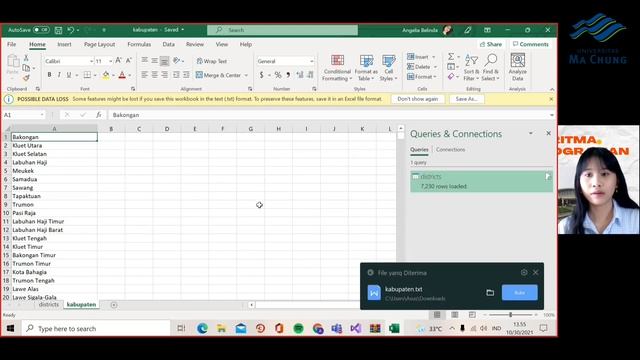This screenshot has width=640, height=360.
Task: Add a new sheet with plus icon
Action: [113, 305]
